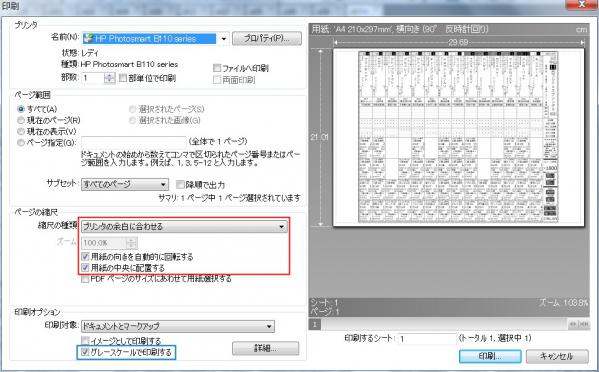599x372 pixels.
Task: Check 降順で出力 option
Action: tap(180, 184)
